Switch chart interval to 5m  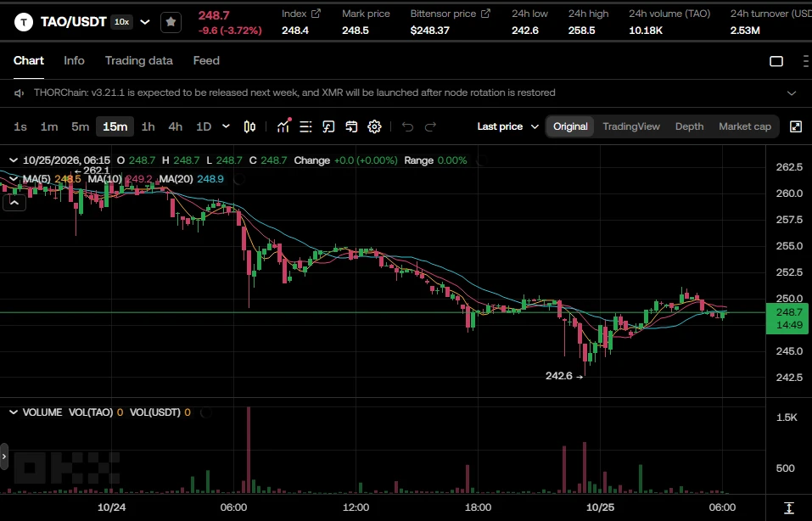81,126
